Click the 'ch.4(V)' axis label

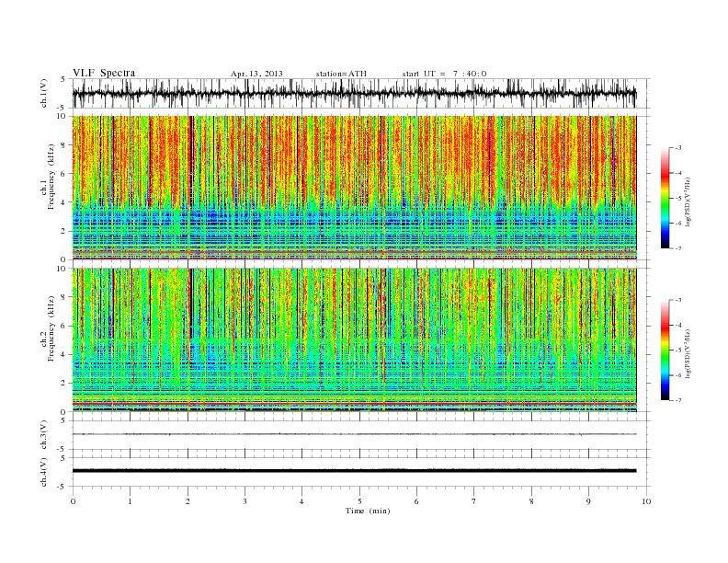44,474
